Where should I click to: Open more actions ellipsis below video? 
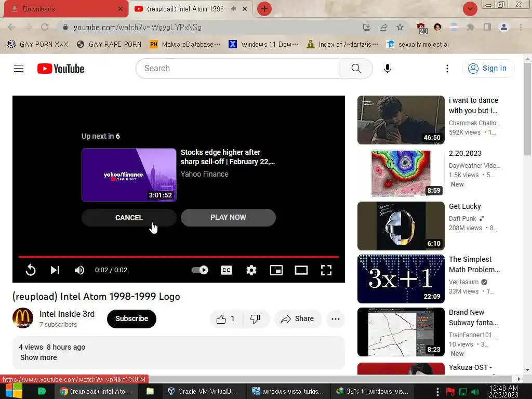tap(336, 319)
